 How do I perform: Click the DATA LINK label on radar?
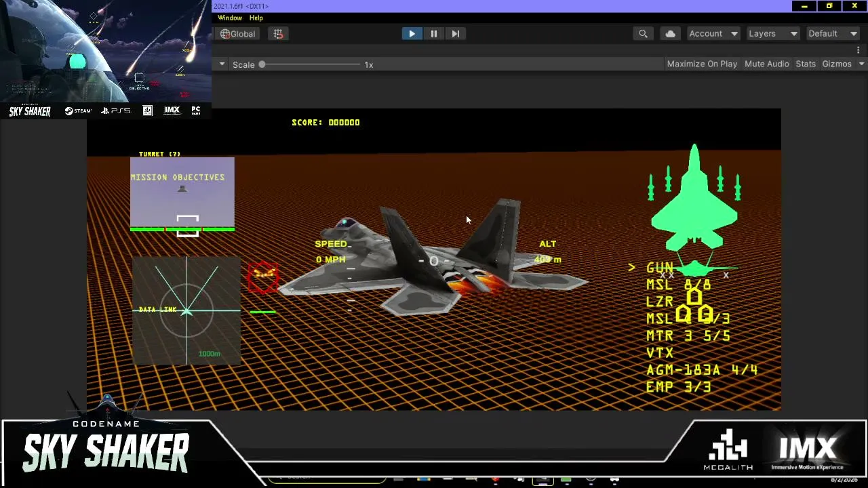157,309
